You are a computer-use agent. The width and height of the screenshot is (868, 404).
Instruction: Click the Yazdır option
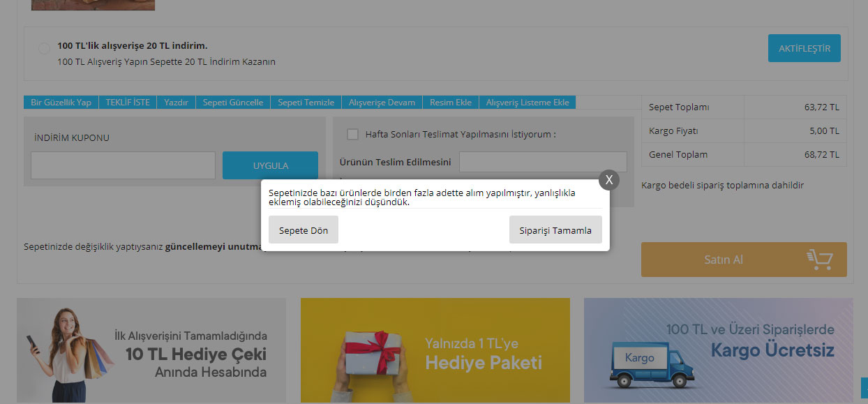click(x=177, y=102)
